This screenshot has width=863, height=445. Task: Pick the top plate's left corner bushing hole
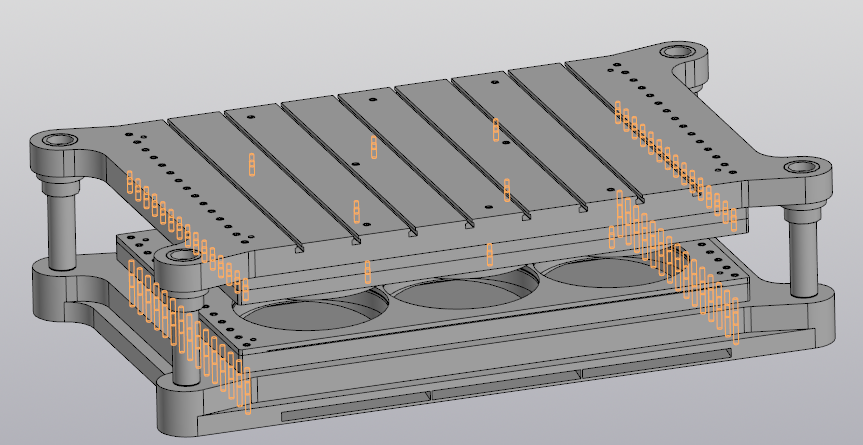point(58,140)
